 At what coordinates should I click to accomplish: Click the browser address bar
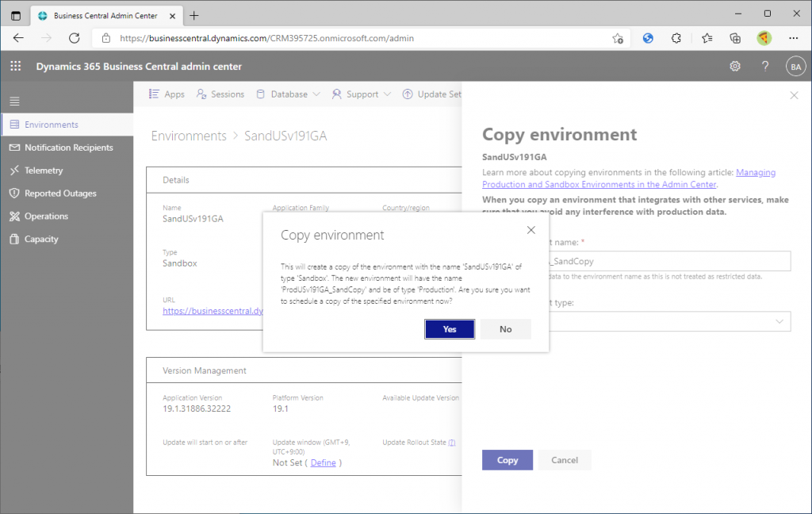(362, 38)
